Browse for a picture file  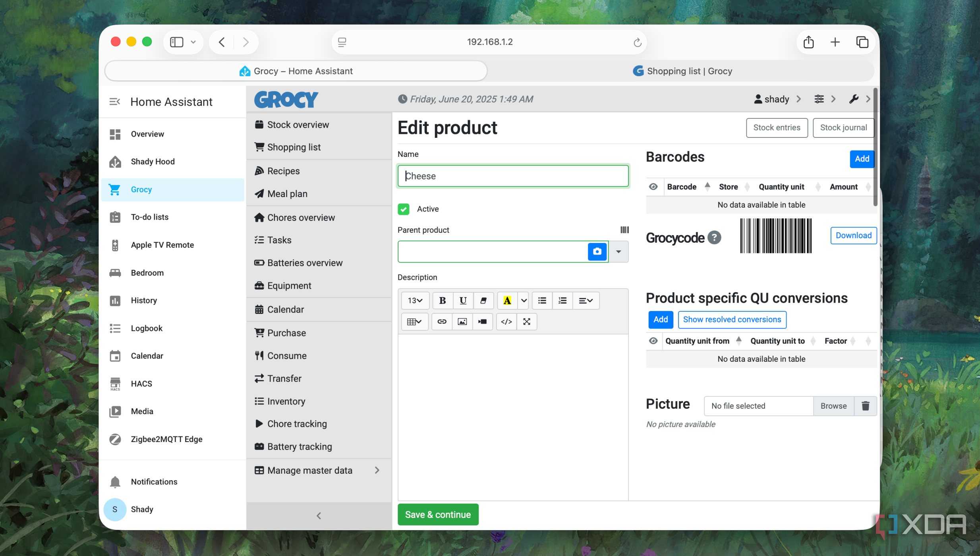(x=833, y=406)
